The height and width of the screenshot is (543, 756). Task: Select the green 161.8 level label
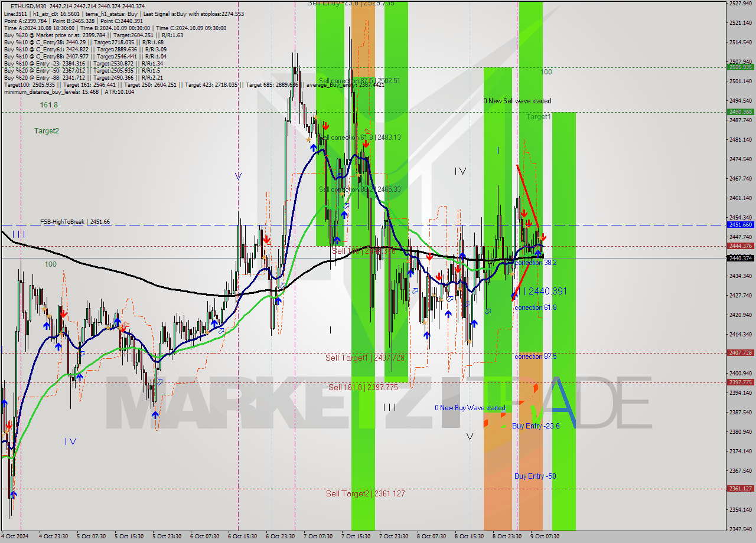(48, 104)
